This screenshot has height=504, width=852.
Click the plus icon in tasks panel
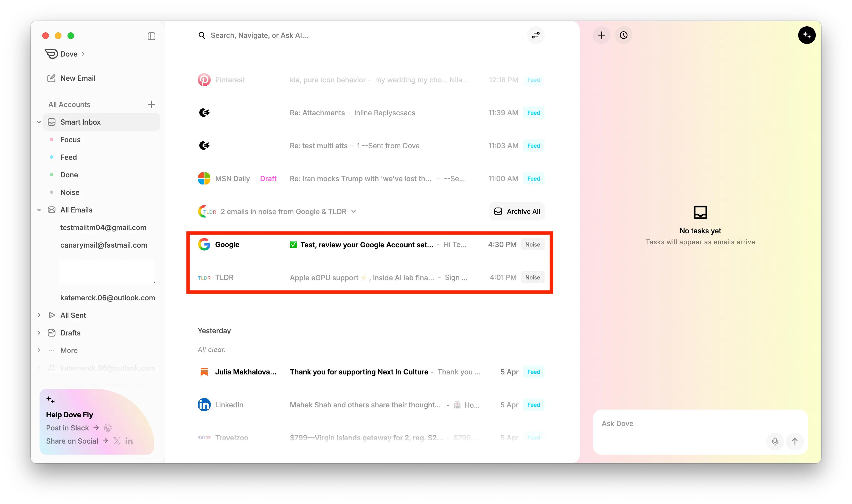601,35
